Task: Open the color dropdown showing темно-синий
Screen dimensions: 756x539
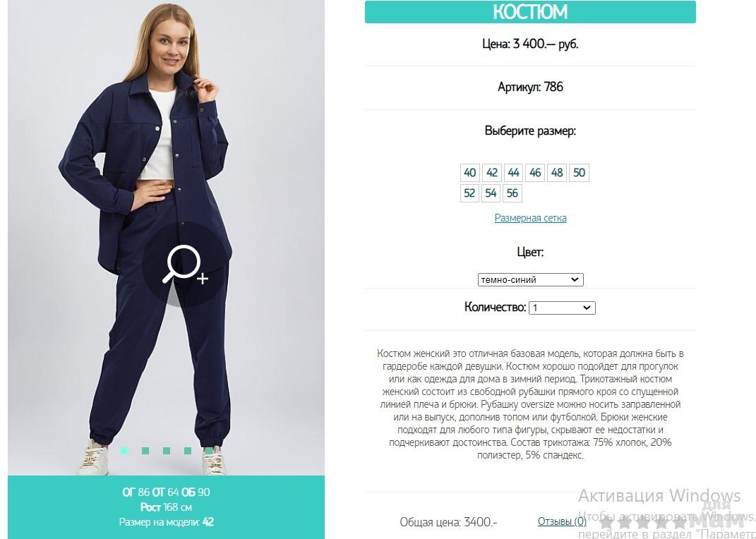Action: 530,280
